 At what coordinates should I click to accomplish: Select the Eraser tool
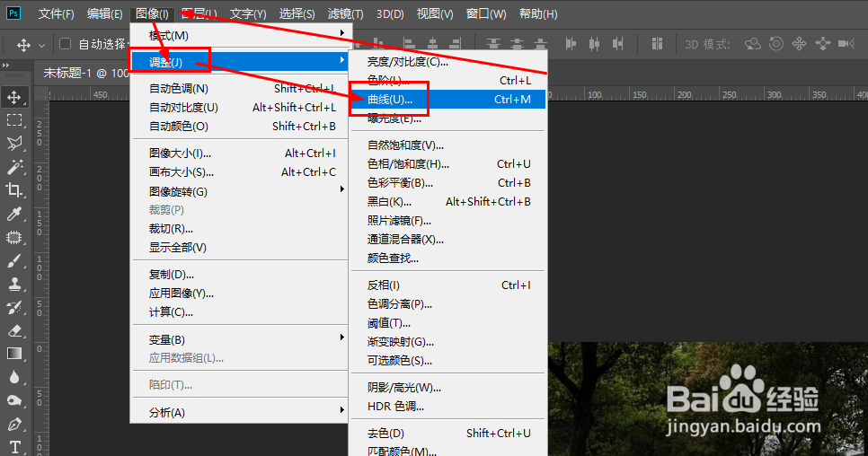[13, 330]
